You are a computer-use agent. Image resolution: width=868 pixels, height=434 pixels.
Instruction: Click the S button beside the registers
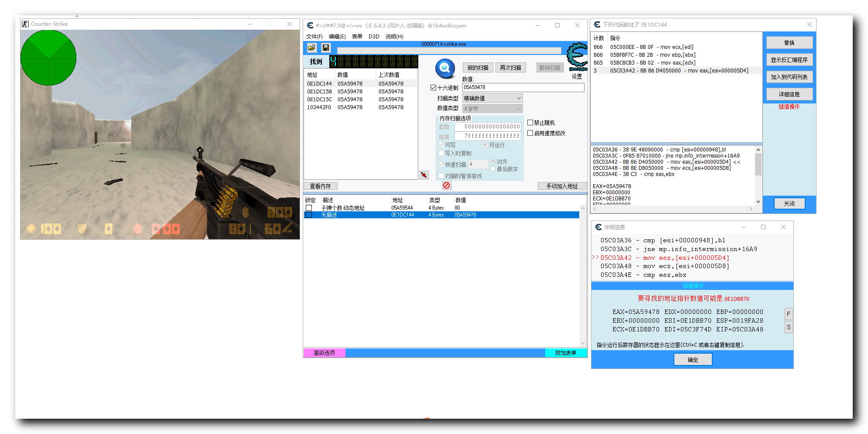click(789, 327)
